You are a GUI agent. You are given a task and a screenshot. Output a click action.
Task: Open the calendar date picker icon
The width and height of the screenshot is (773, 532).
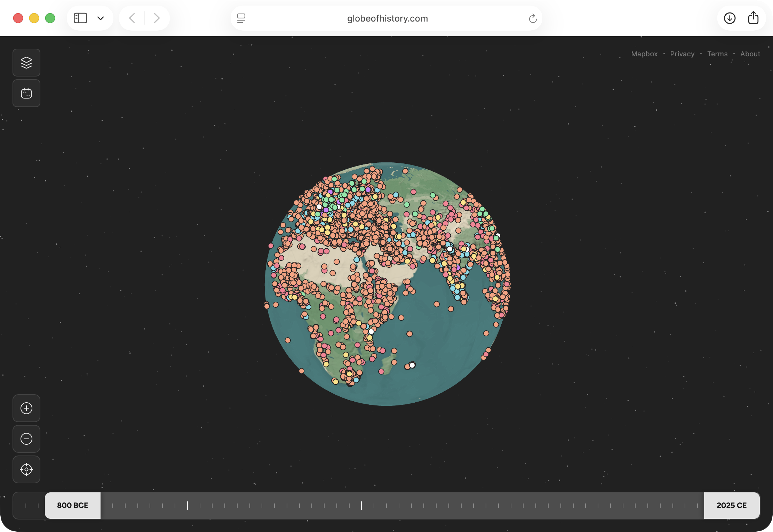26,93
